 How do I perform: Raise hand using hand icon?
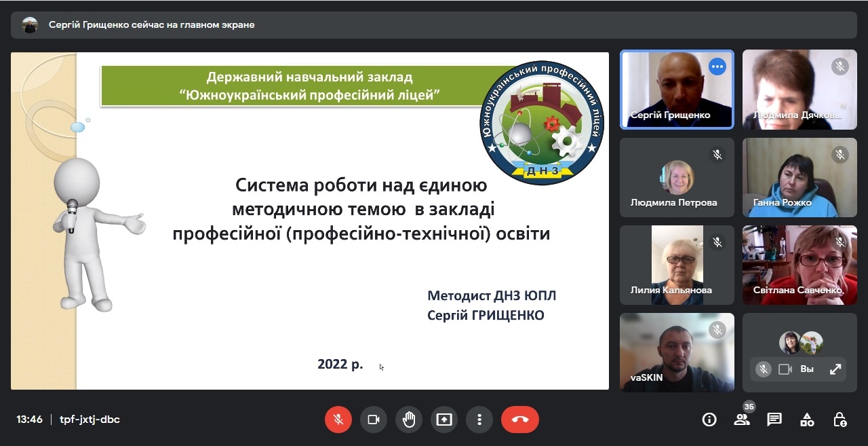click(x=409, y=420)
